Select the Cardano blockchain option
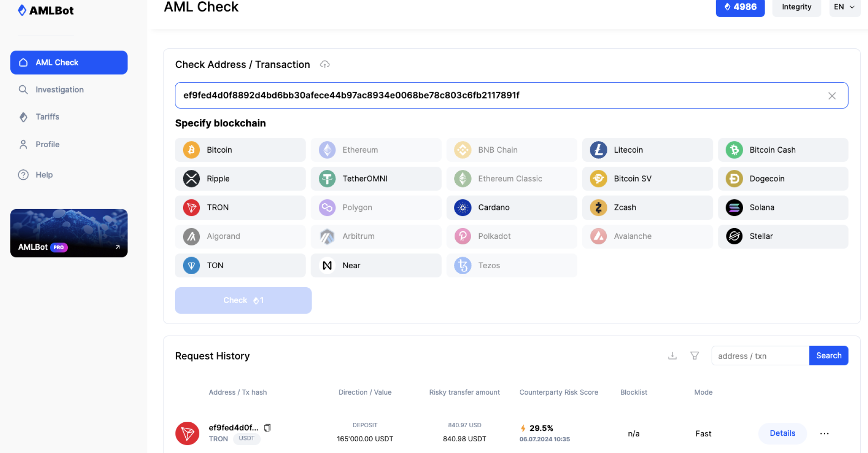The height and width of the screenshot is (453, 868). pos(511,207)
